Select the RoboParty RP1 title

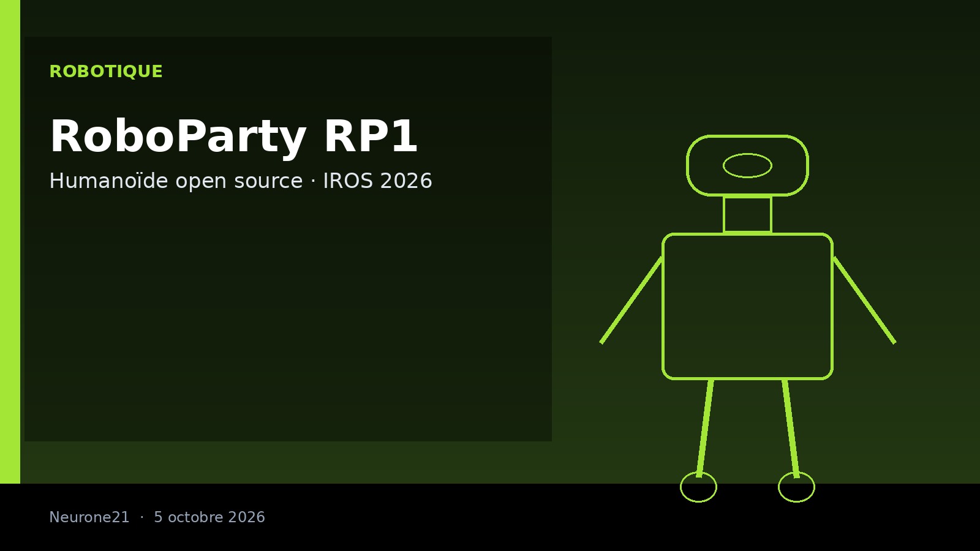pos(233,137)
